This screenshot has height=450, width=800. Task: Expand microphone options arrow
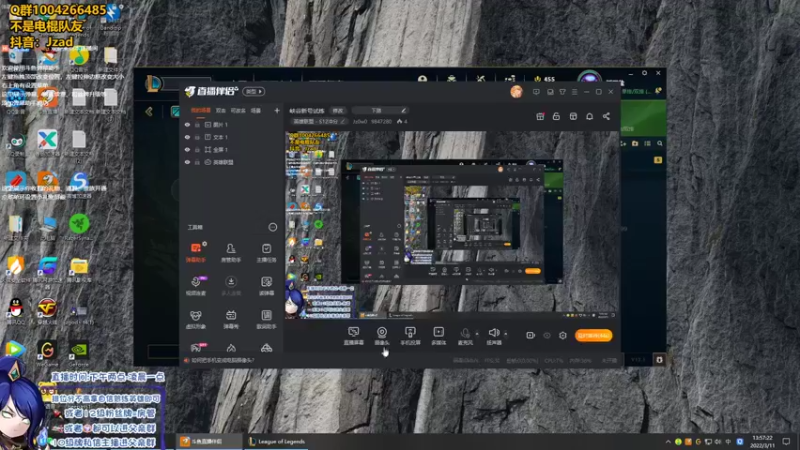coord(477,334)
